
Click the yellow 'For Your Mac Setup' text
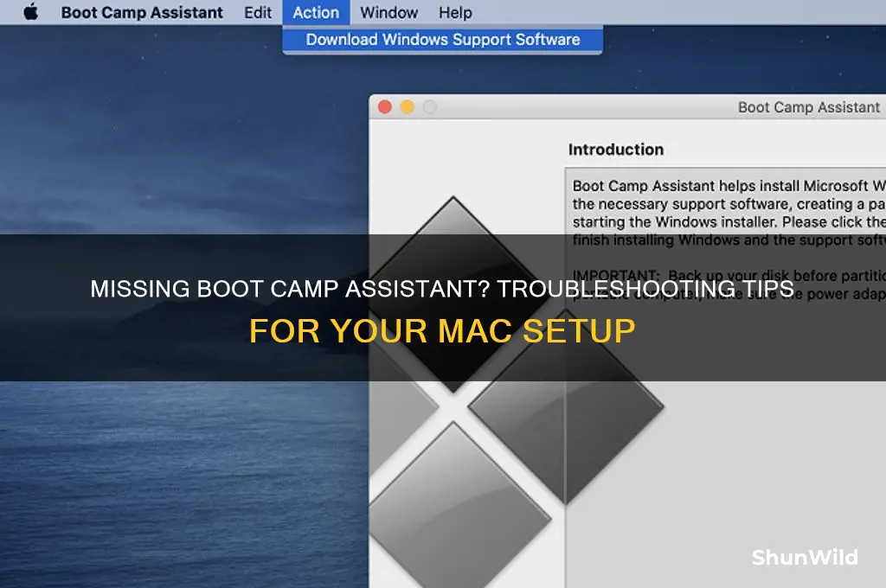pyautogui.click(x=442, y=330)
